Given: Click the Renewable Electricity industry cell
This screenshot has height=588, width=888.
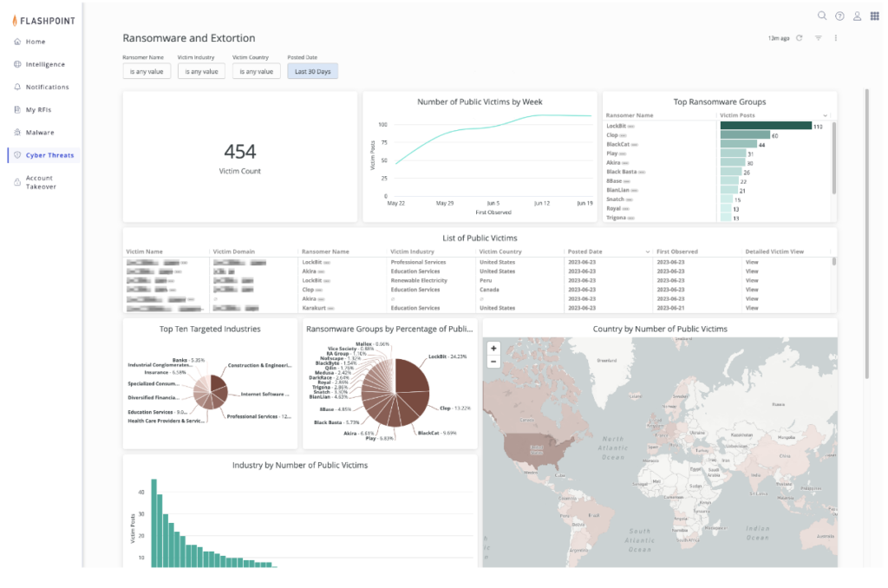Looking at the screenshot, I should (x=419, y=280).
